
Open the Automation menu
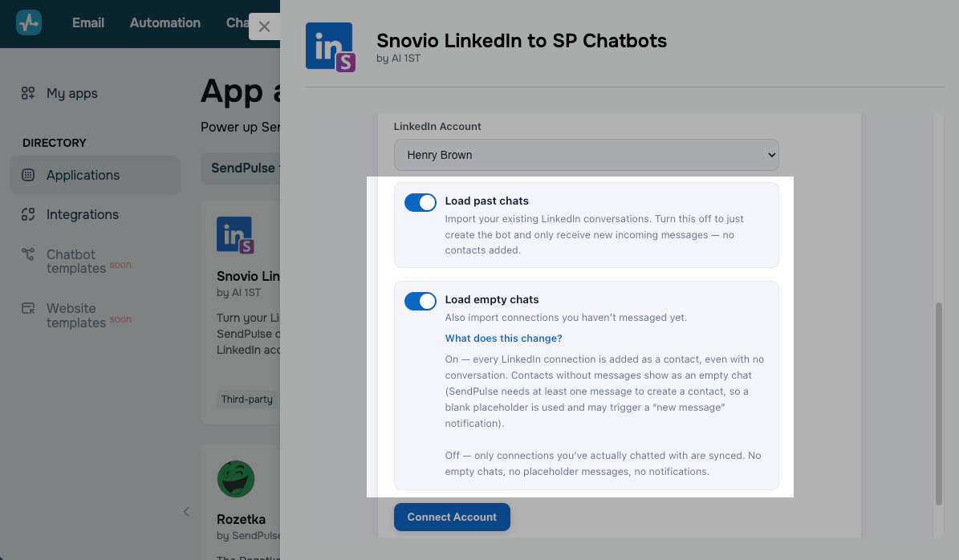[165, 22]
